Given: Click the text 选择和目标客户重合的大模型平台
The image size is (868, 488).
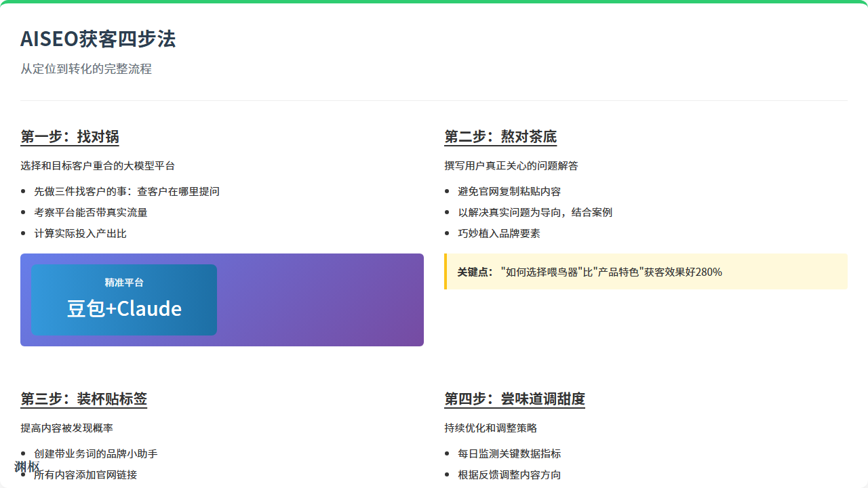Looking at the screenshot, I should [98, 165].
